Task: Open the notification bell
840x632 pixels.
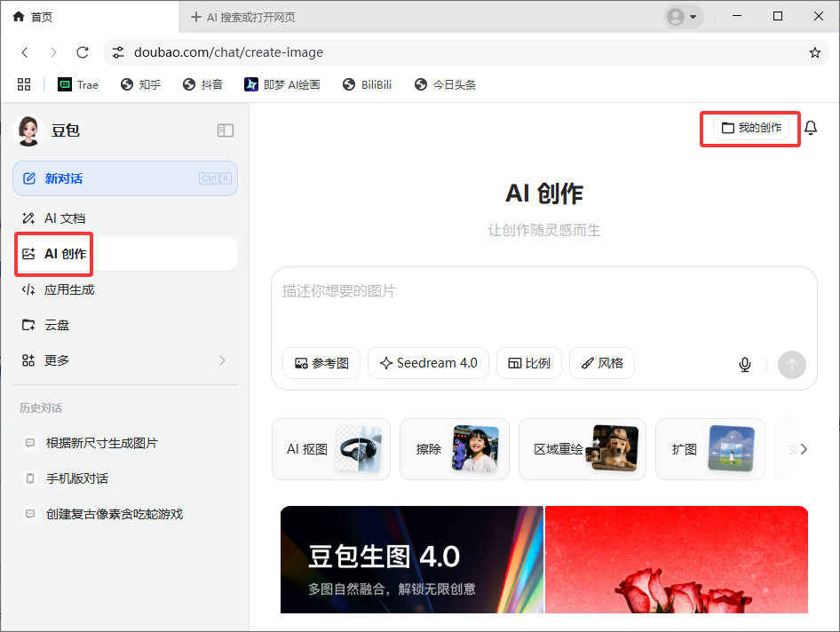Action: point(811,128)
